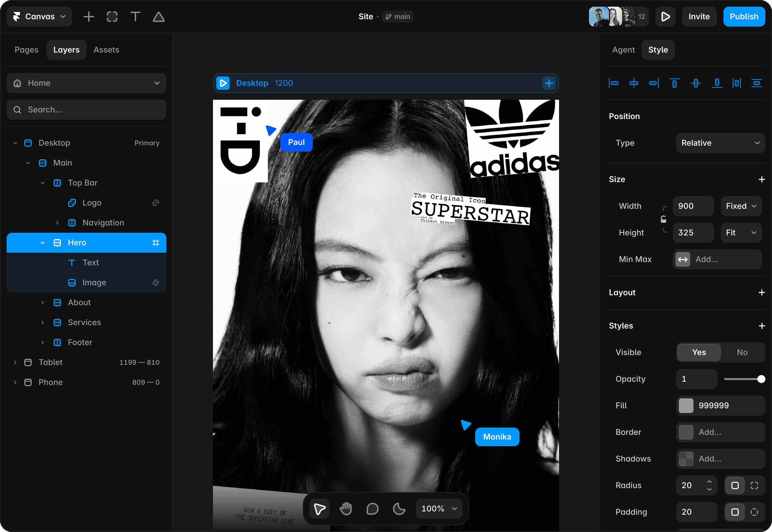Set Visible to No

tap(742, 352)
